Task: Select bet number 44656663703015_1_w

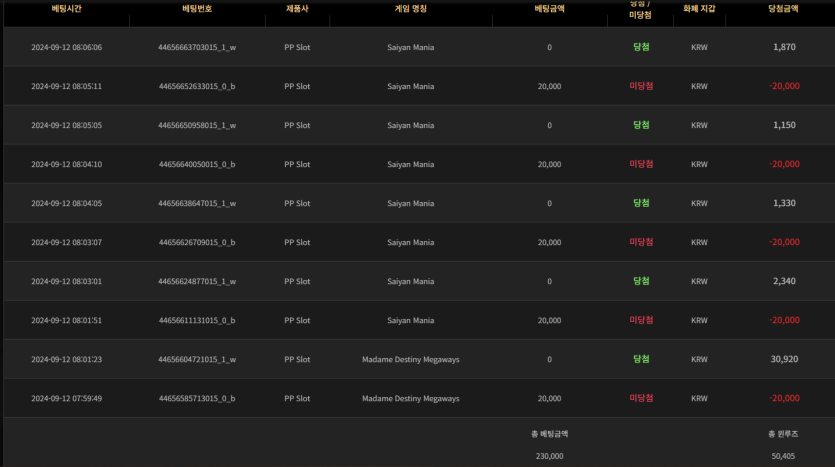Action: pyautogui.click(x=197, y=47)
